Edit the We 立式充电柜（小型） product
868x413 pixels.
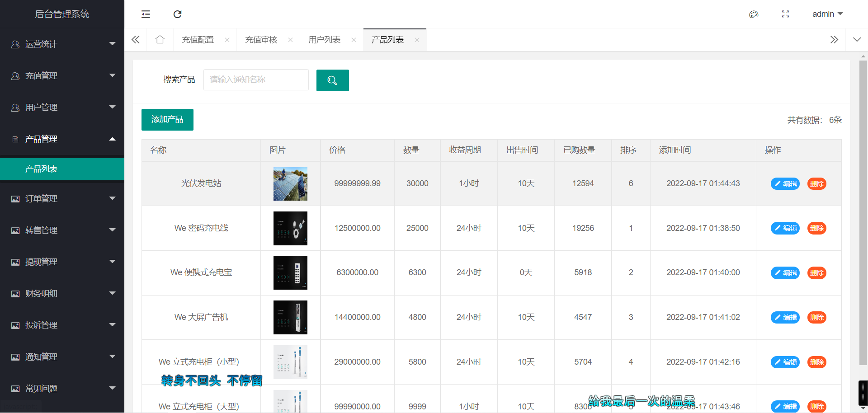785,362
